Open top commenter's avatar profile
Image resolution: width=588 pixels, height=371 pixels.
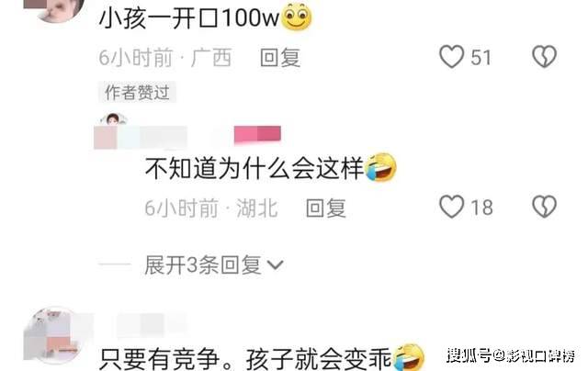click(x=54, y=9)
